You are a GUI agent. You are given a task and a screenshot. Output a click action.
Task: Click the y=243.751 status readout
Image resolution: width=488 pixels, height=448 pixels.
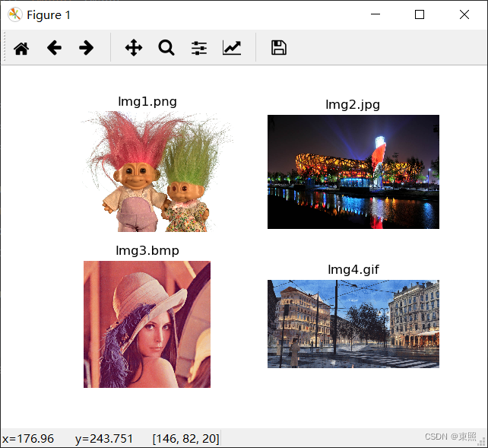click(x=104, y=438)
